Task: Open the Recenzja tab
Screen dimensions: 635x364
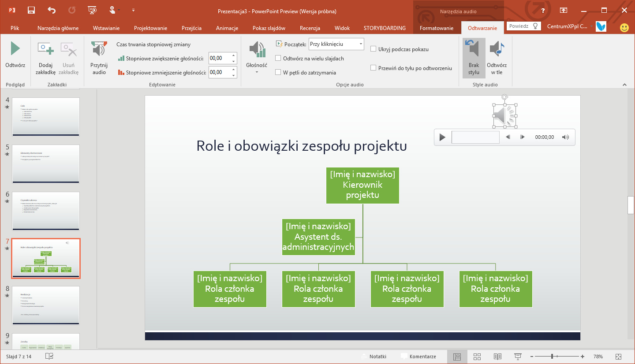Action: [x=310, y=28]
